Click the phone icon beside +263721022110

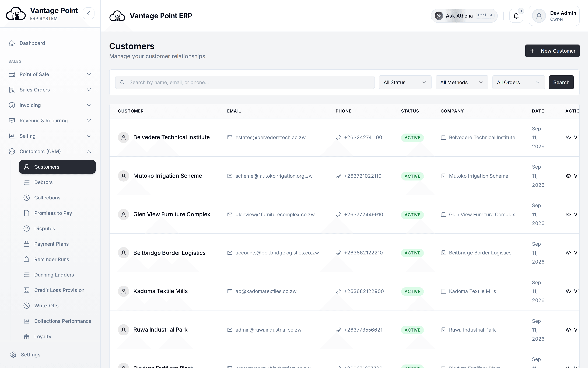coord(338,176)
